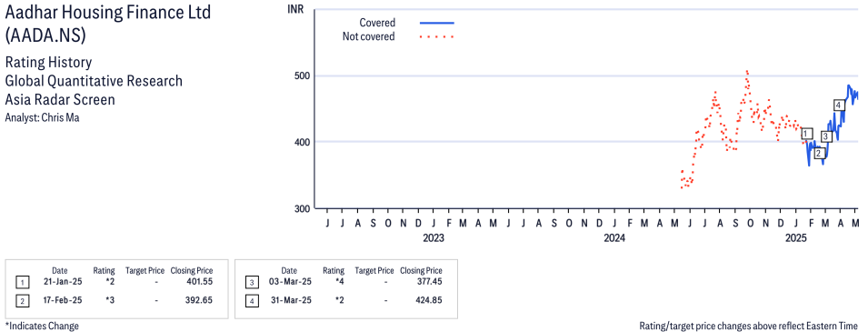Click the blue Covered legend line
The height and width of the screenshot is (332, 868).
tap(437, 23)
